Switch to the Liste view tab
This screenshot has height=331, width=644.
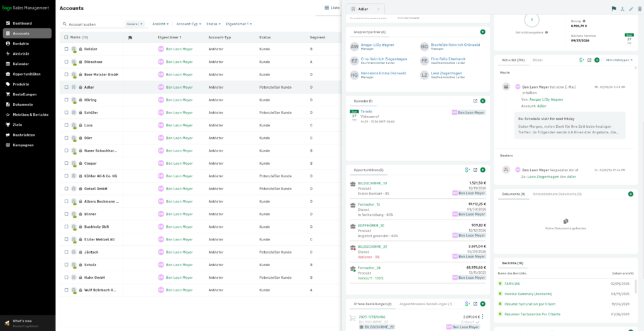coord(332,8)
